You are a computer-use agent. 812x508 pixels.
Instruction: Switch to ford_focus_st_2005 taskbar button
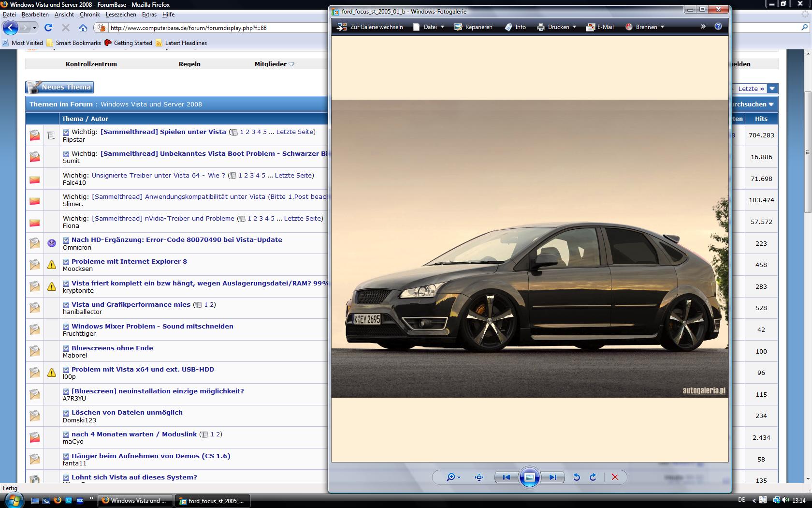(x=212, y=501)
